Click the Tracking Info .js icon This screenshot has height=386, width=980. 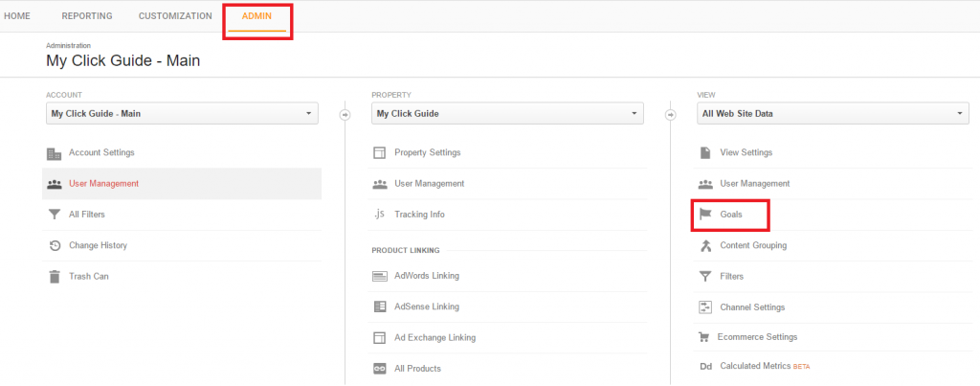point(379,215)
